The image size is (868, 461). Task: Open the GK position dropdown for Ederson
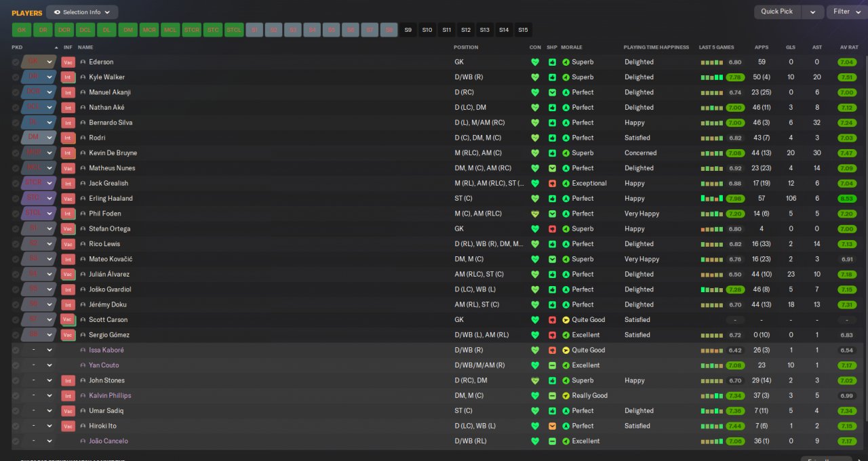[x=50, y=62]
